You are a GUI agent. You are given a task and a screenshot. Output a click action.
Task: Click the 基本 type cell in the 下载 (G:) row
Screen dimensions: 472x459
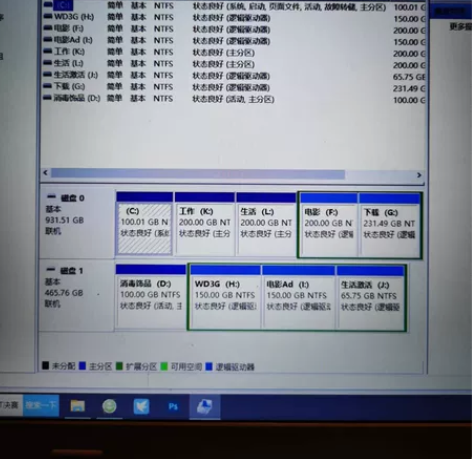pyautogui.click(x=138, y=87)
